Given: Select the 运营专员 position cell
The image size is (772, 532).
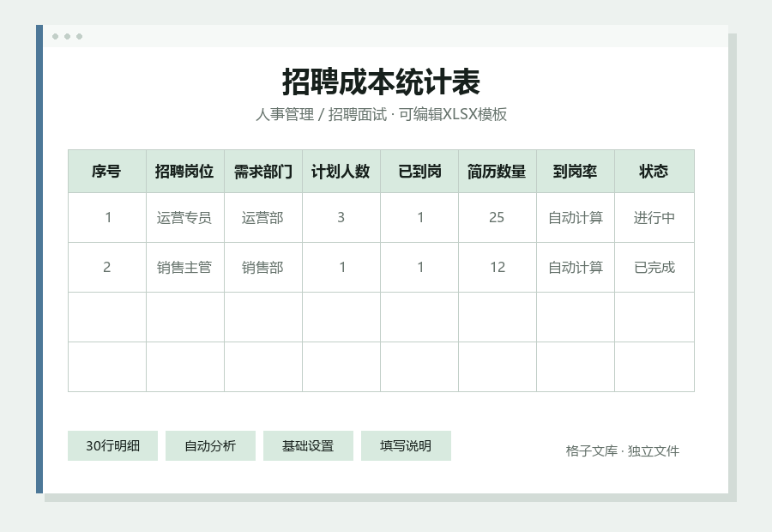Looking at the screenshot, I should [x=185, y=218].
